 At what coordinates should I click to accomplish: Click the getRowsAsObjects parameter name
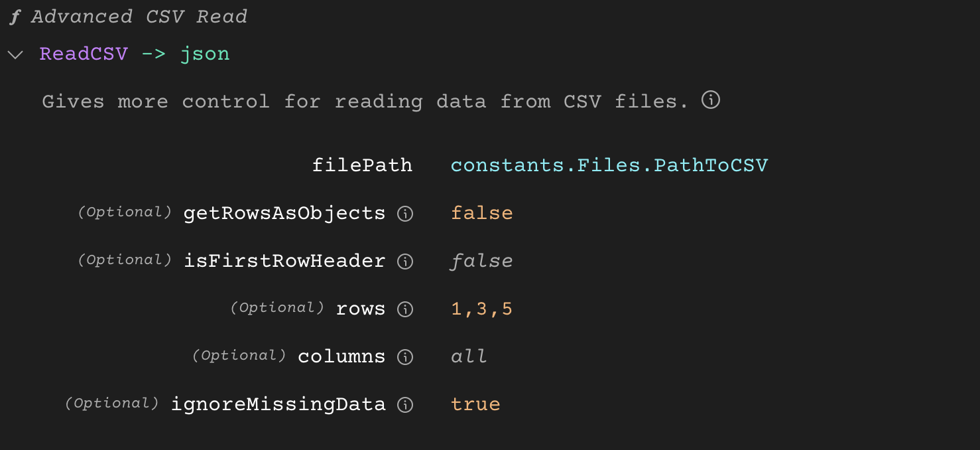click(284, 213)
